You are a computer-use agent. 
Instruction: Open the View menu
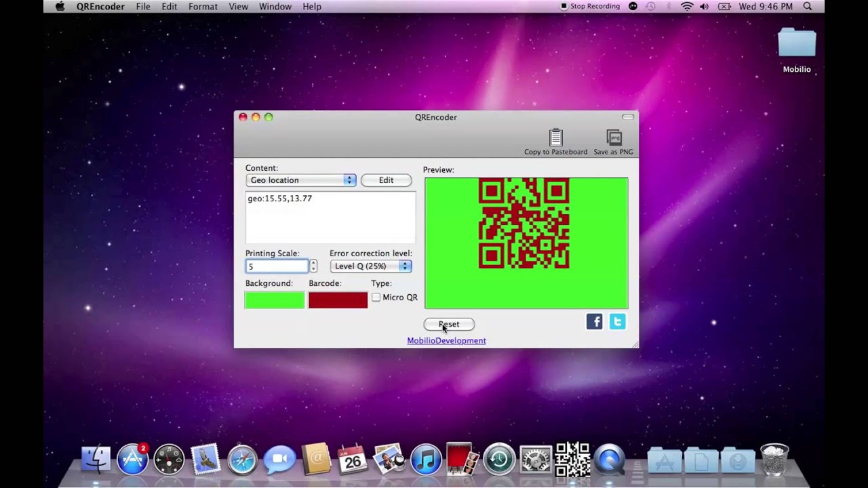[238, 6]
